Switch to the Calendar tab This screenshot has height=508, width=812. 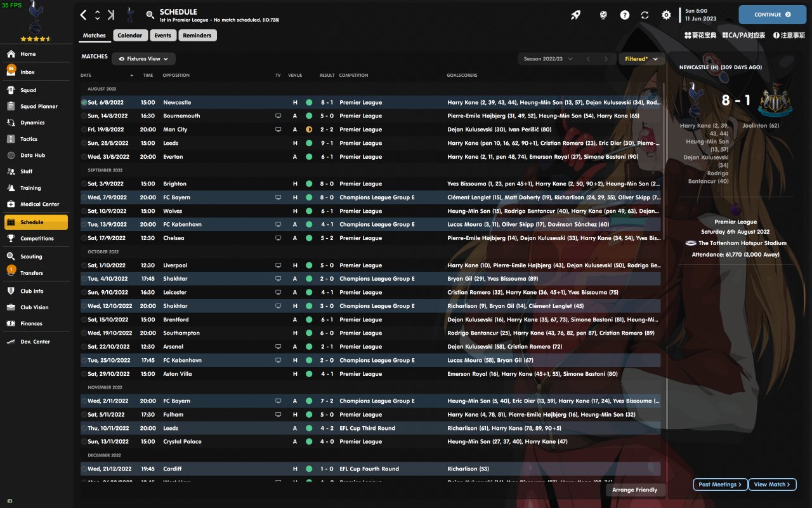130,36
